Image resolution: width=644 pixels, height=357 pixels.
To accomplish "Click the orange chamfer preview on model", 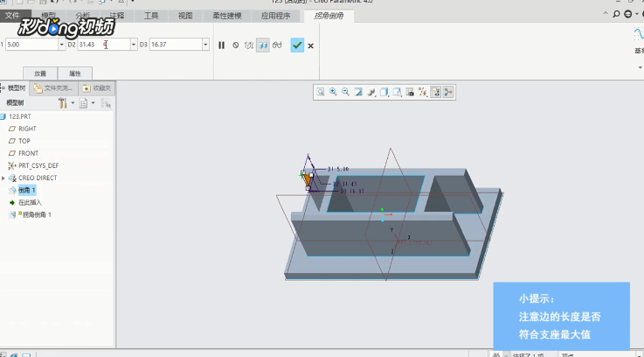I will 307,180.
